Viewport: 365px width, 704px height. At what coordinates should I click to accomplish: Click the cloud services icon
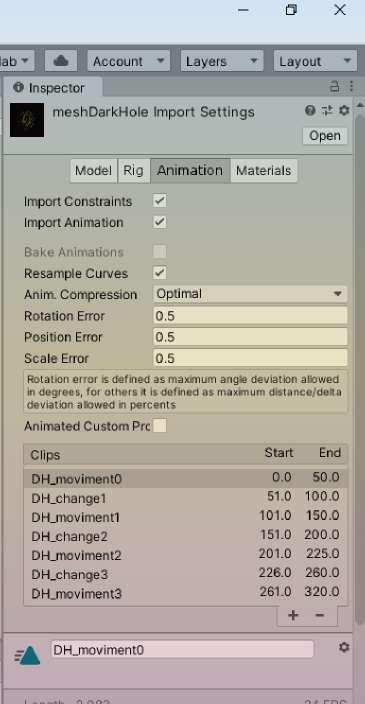pos(61,61)
